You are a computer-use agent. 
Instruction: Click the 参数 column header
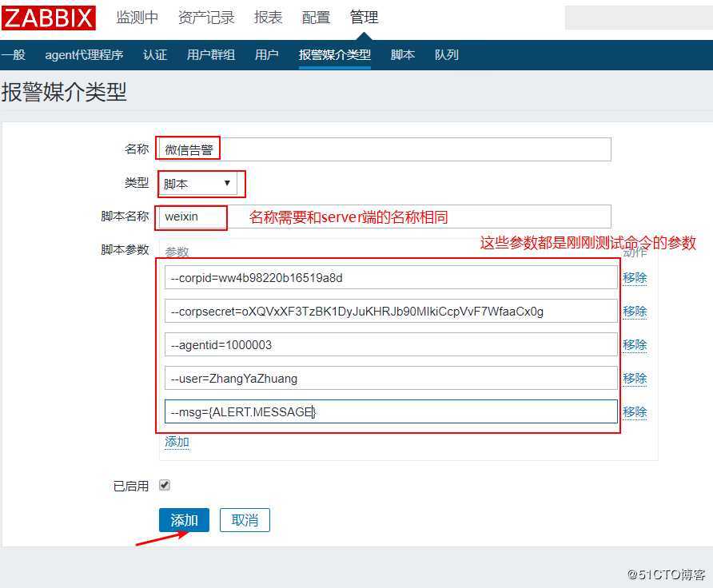pos(177,252)
